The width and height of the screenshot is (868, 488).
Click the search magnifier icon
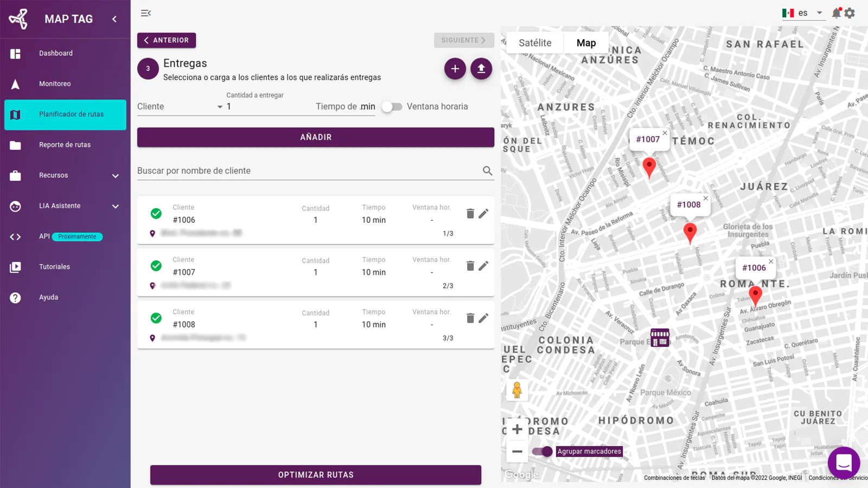click(x=487, y=171)
